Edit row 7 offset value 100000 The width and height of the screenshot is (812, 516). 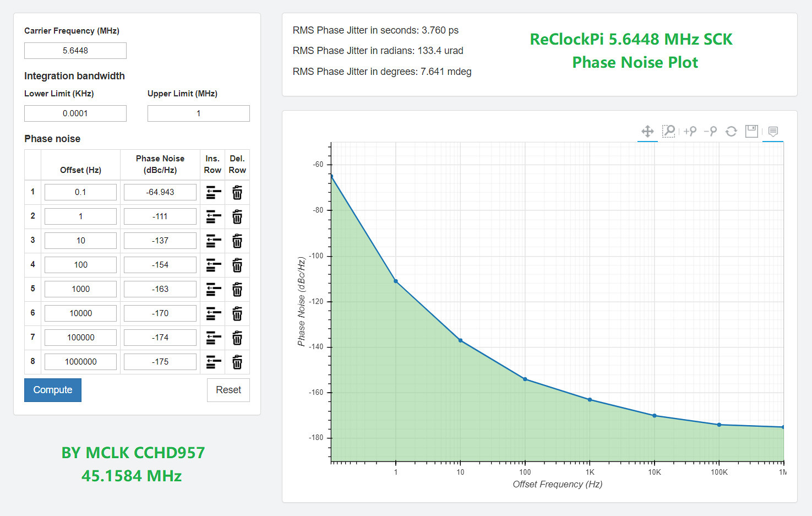coord(80,338)
